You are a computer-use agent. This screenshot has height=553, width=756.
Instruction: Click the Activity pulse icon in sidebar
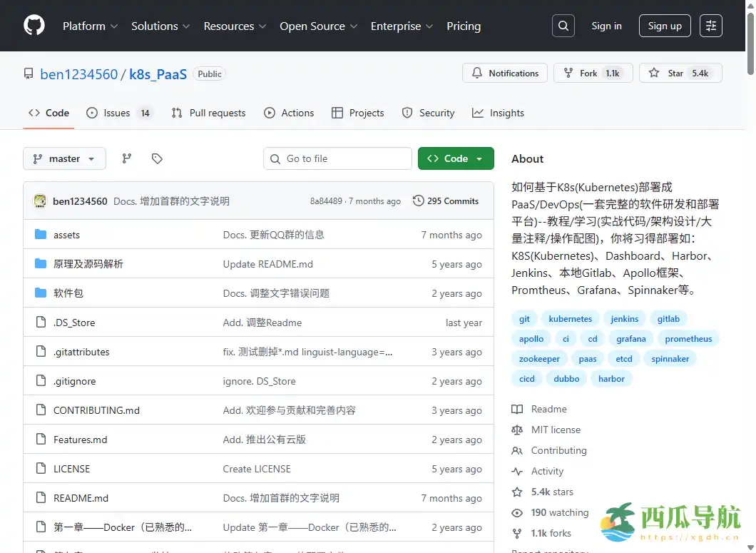(x=517, y=471)
